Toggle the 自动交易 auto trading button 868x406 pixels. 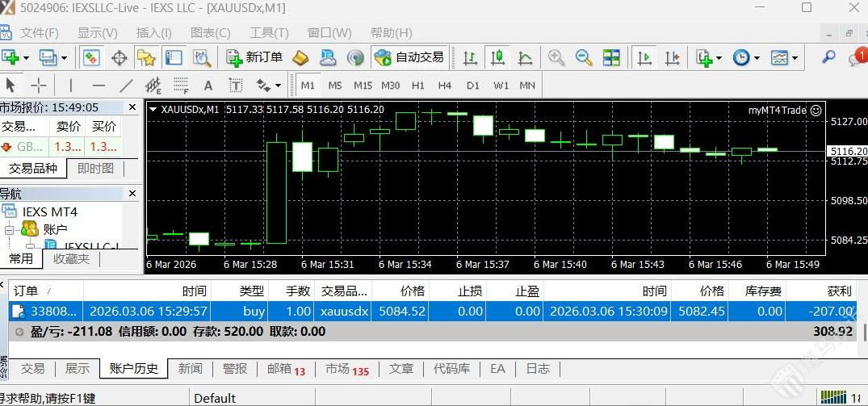point(409,57)
